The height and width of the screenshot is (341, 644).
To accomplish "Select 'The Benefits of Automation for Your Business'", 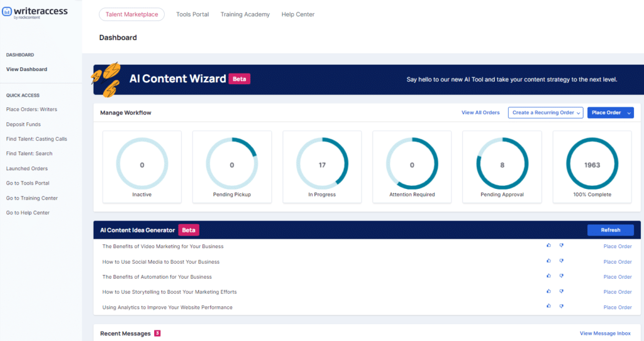I will (157, 277).
